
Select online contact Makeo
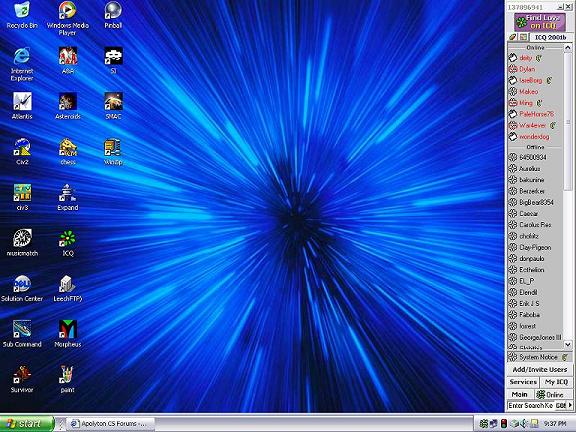[535, 91]
